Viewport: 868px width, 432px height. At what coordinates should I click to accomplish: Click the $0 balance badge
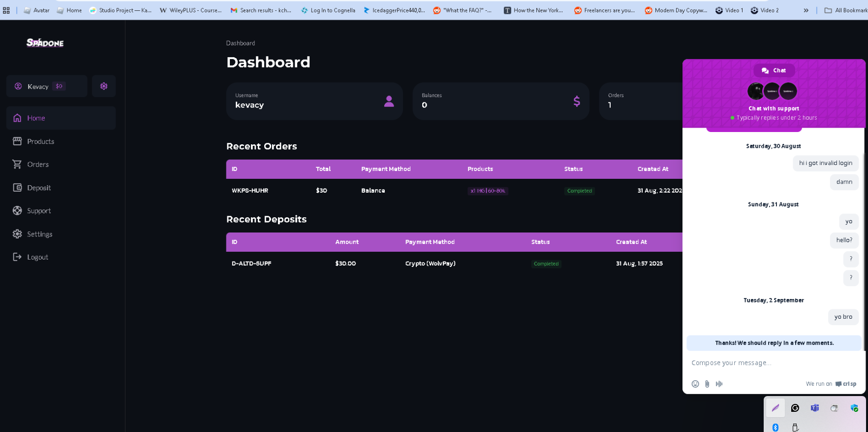(59, 86)
